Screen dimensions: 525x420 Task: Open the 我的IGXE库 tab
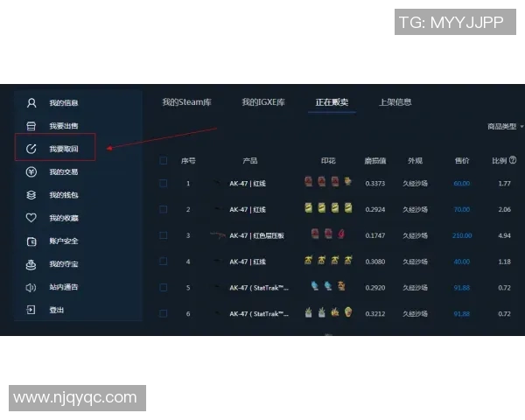click(x=263, y=102)
